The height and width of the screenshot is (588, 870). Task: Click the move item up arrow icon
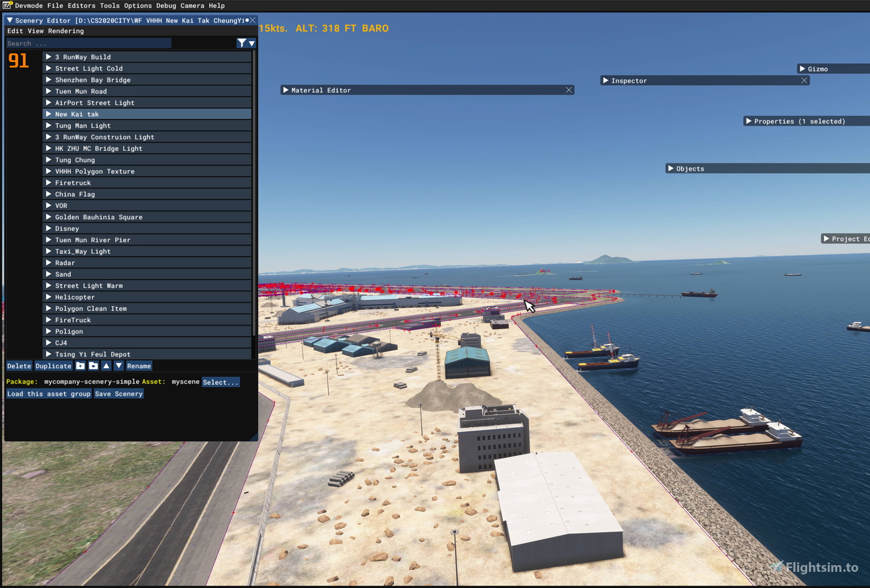[x=106, y=366]
